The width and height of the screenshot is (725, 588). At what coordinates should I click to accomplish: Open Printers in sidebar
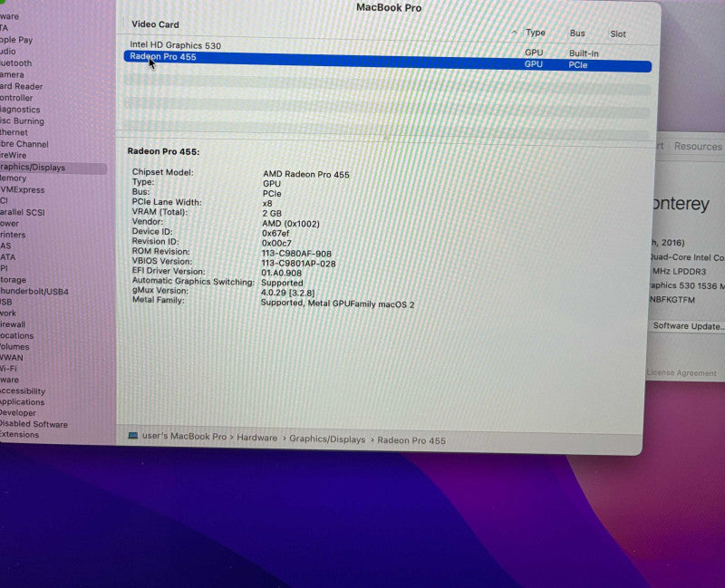tap(13, 235)
